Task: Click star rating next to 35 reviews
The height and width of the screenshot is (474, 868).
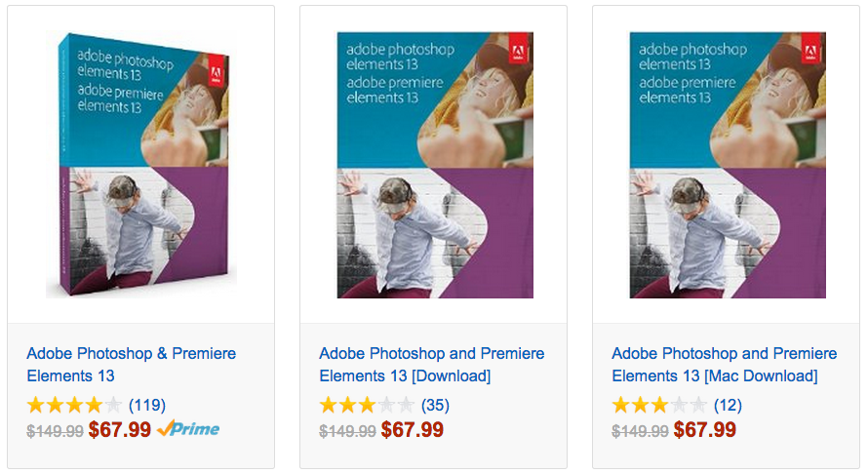Action: [367, 405]
